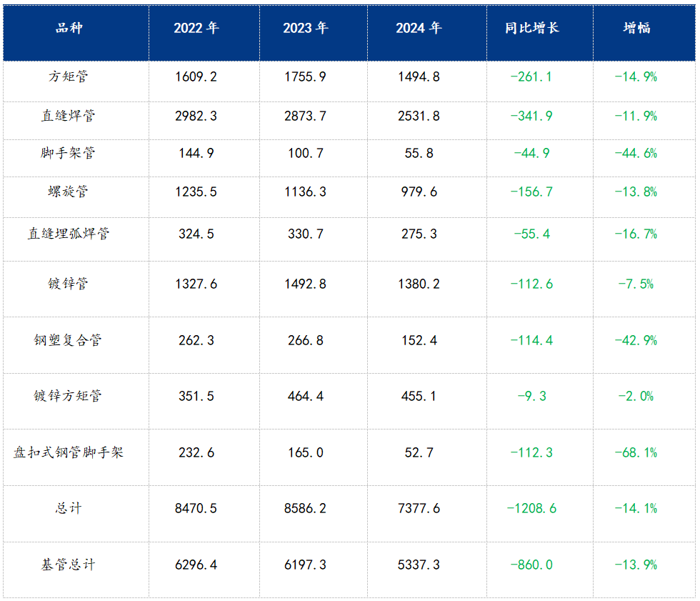The width and height of the screenshot is (700, 601).
Task: Click the 基管总计 growth rate -13.9%
Action: [636, 565]
